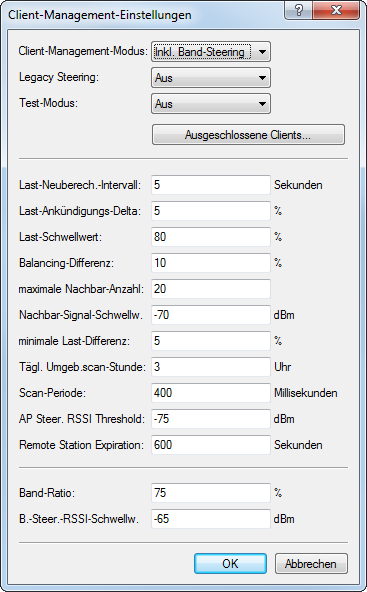Select the Last-Ankündigungs-Delta input field
This screenshot has height=592, width=367.
tap(211, 211)
